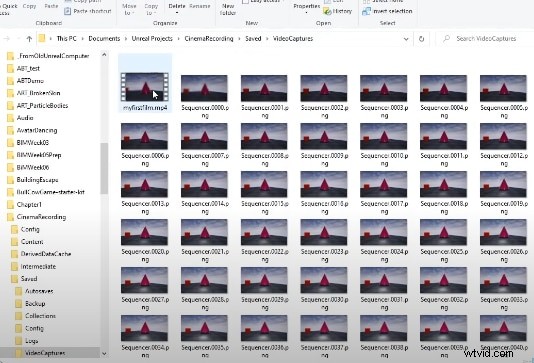The image size is (534, 363).
Task: Select the Sequencer.0019.png thumbnail
Action: coord(503,184)
